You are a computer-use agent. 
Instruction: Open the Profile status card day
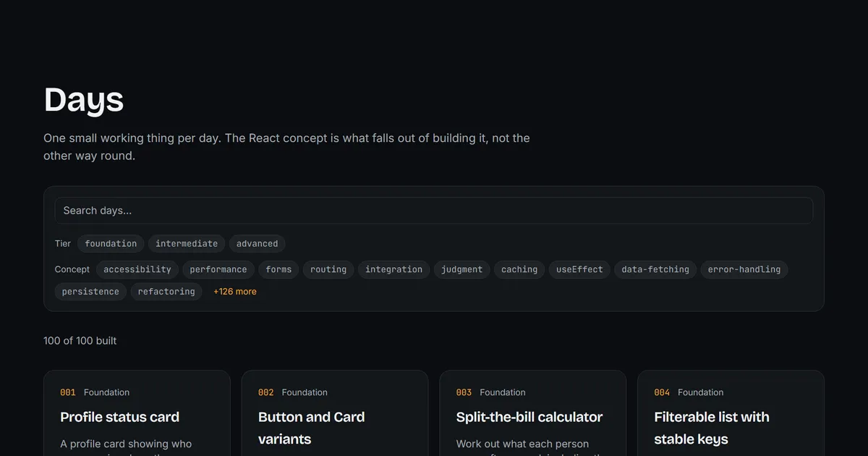[x=137, y=413]
